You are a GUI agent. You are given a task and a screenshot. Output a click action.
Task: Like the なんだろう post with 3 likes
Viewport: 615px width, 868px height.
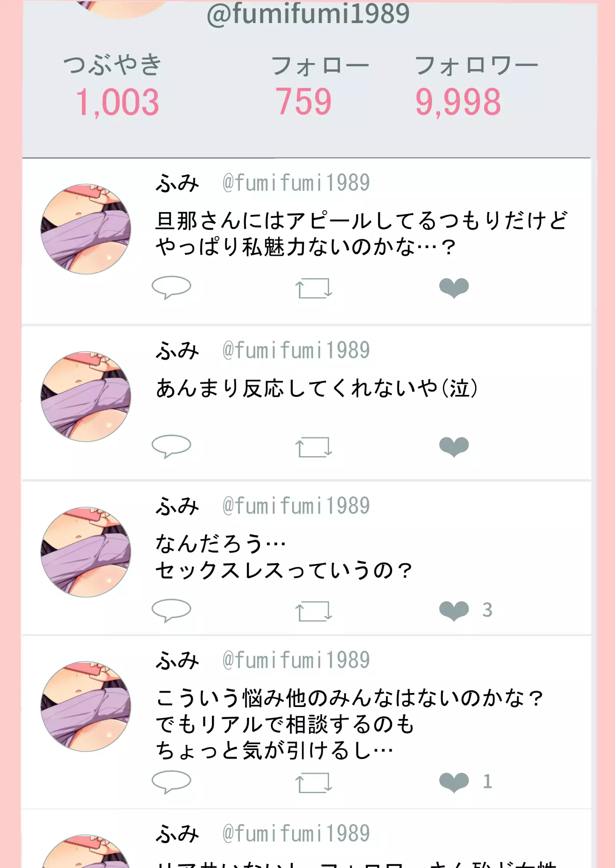[x=454, y=611]
